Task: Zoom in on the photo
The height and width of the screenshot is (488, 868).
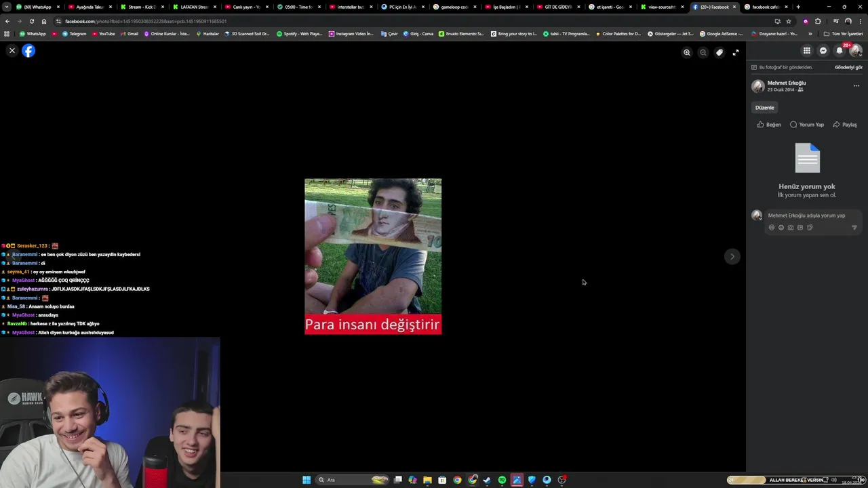Action: (x=687, y=52)
